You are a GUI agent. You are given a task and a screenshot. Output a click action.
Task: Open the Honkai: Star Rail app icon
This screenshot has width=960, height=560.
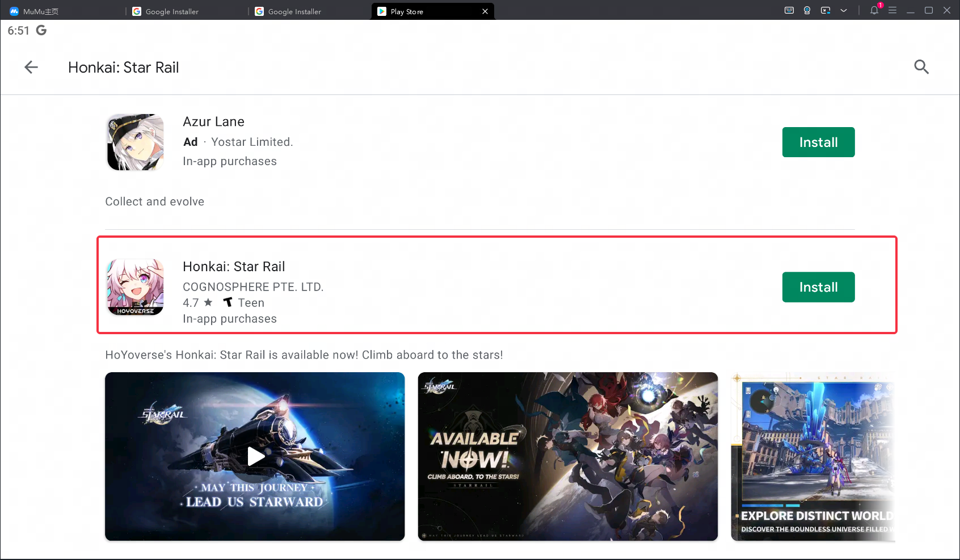click(x=135, y=287)
